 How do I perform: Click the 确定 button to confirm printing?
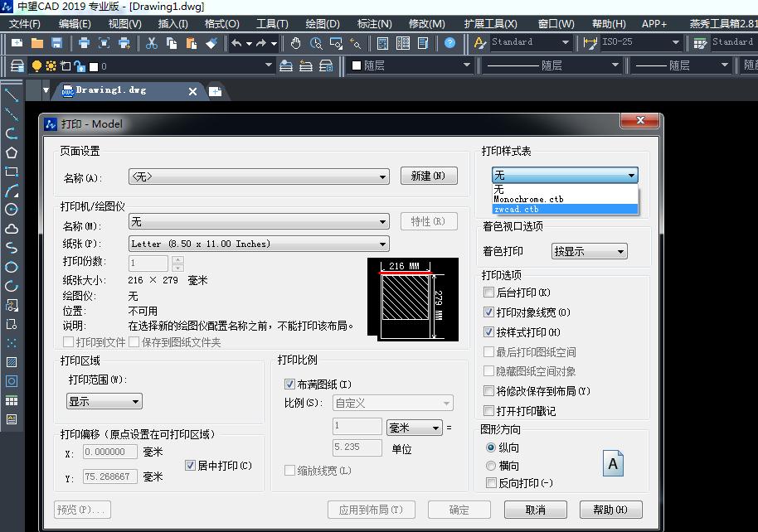[459, 509]
